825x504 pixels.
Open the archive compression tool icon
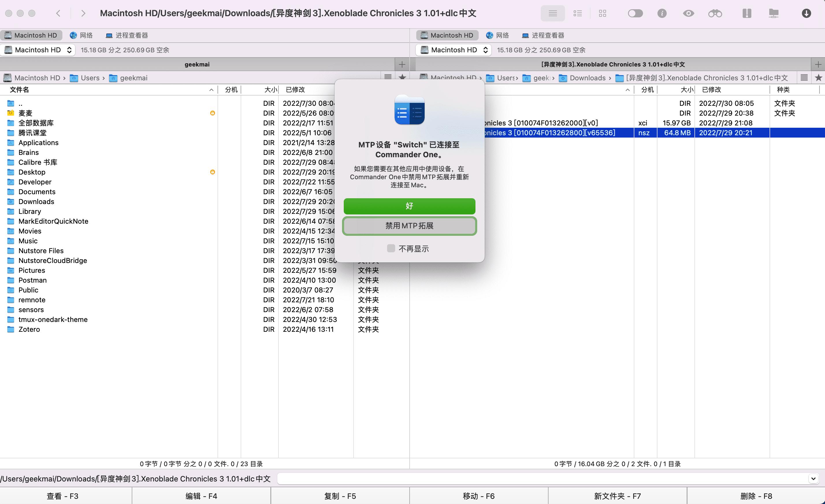pos(747,13)
